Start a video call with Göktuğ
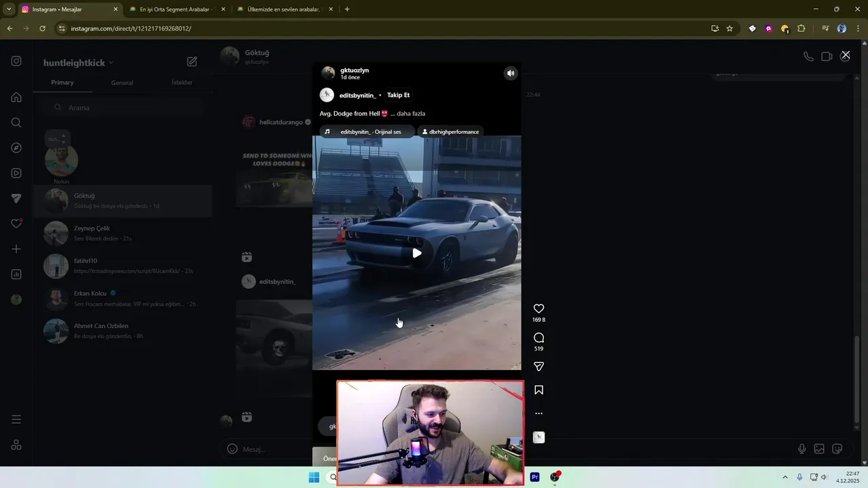Image resolution: width=868 pixels, height=488 pixels. 827,56
